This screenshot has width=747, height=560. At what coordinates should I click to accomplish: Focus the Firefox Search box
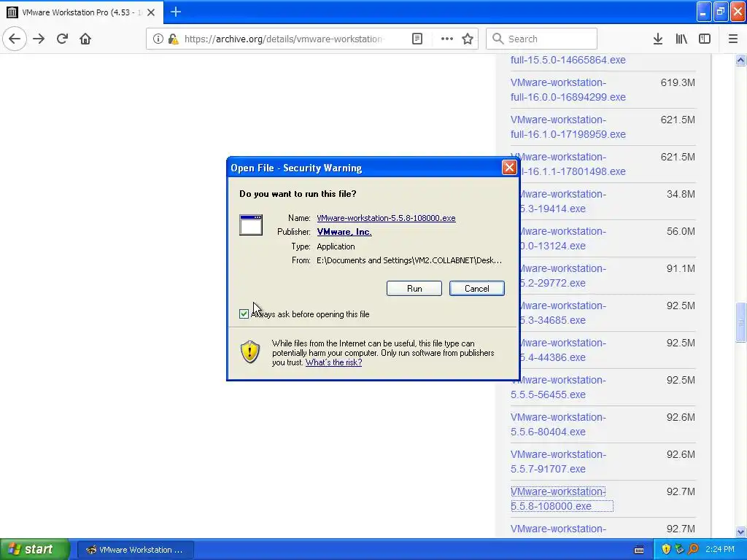[542, 39]
